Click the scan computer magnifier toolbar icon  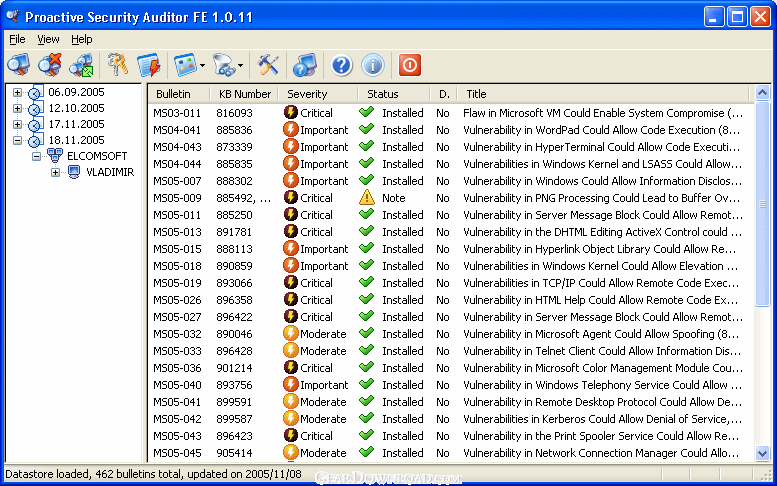[19, 65]
